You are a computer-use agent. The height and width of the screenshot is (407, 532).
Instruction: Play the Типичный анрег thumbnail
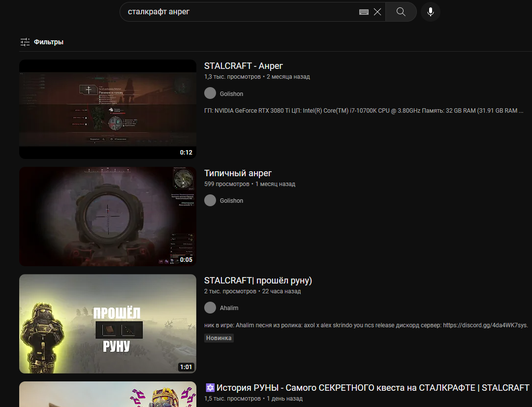point(108,217)
